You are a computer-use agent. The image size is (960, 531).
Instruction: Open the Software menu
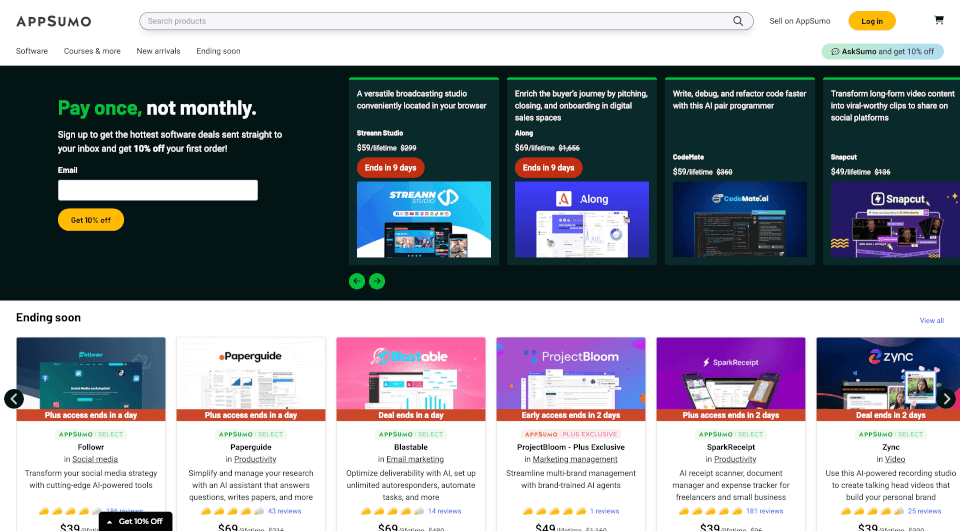[x=32, y=51]
